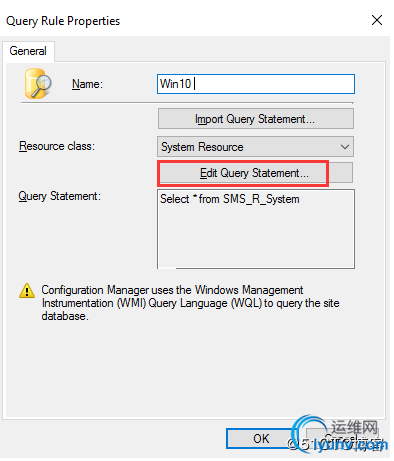The width and height of the screenshot is (394, 461).
Task: Open the Import Query Statement dialog
Action: [x=256, y=119]
